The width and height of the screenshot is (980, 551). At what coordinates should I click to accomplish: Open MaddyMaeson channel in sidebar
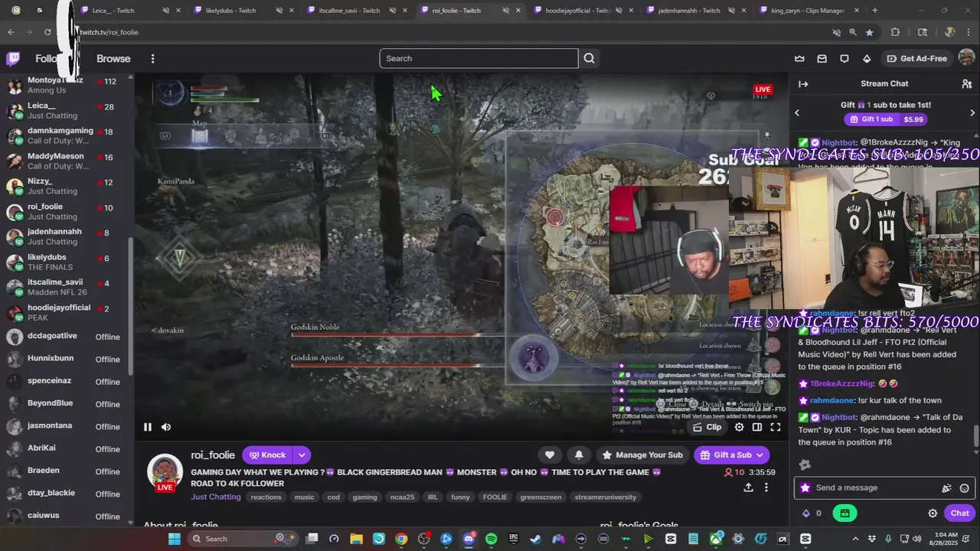[x=67, y=161]
